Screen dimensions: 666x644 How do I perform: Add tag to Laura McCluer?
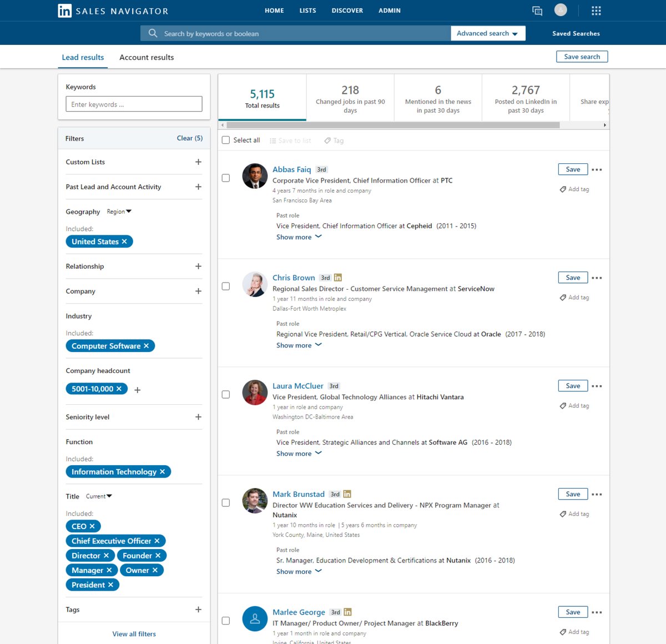coord(574,406)
